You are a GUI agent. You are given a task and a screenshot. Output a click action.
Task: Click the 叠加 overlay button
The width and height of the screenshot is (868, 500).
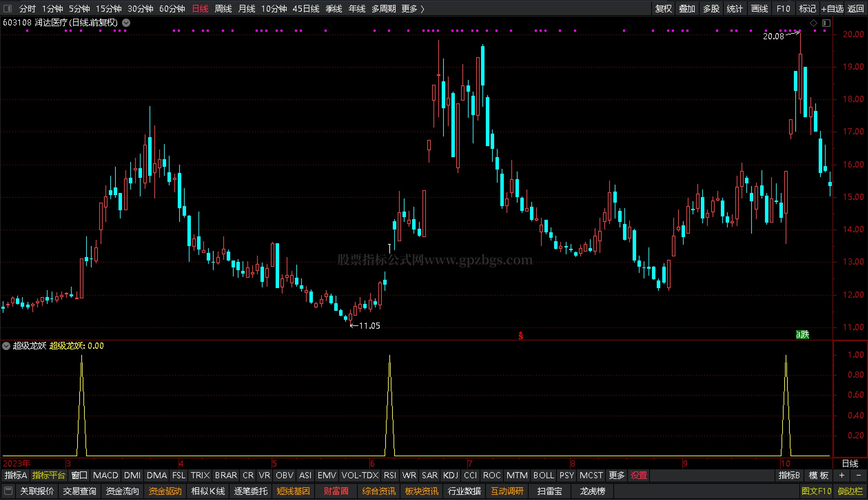(x=687, y=9)
